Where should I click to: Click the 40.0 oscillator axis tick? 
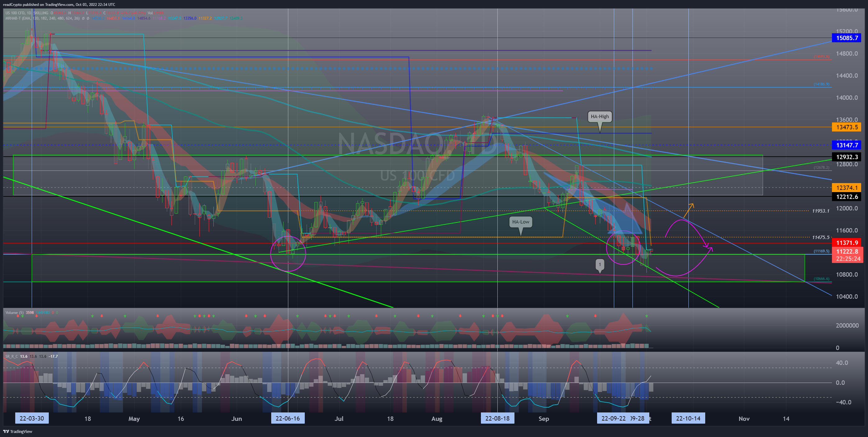coord(842,363)
